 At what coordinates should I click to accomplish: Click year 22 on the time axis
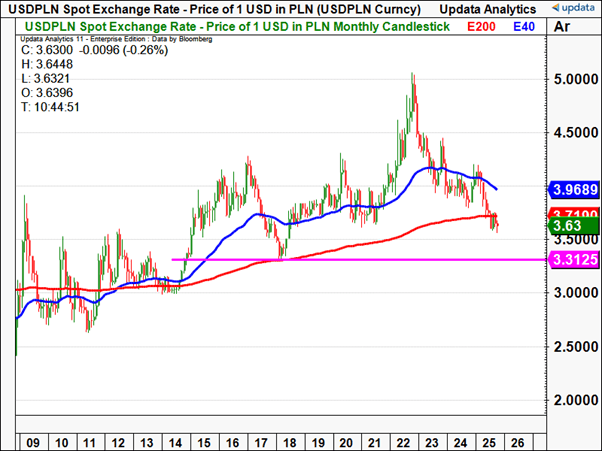coord(403,443)
